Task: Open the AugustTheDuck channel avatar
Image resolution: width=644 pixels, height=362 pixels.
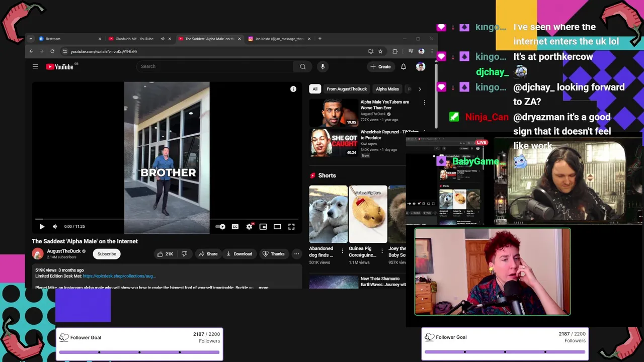Action: point(38,254)
